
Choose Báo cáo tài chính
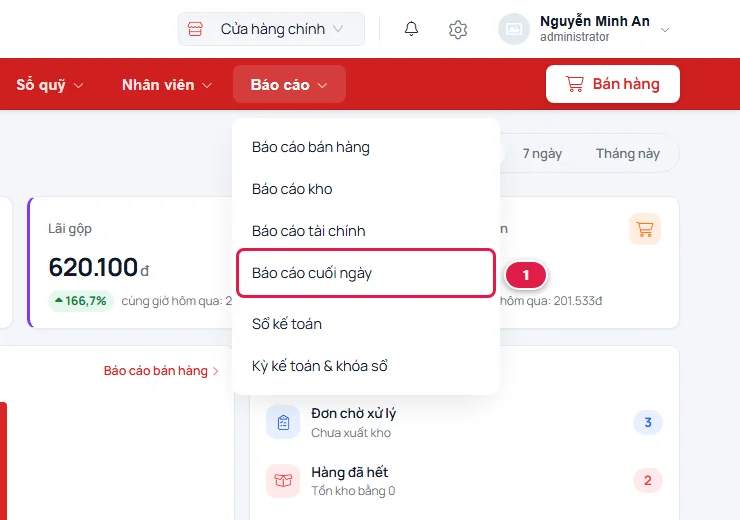[x=366, y=231]
